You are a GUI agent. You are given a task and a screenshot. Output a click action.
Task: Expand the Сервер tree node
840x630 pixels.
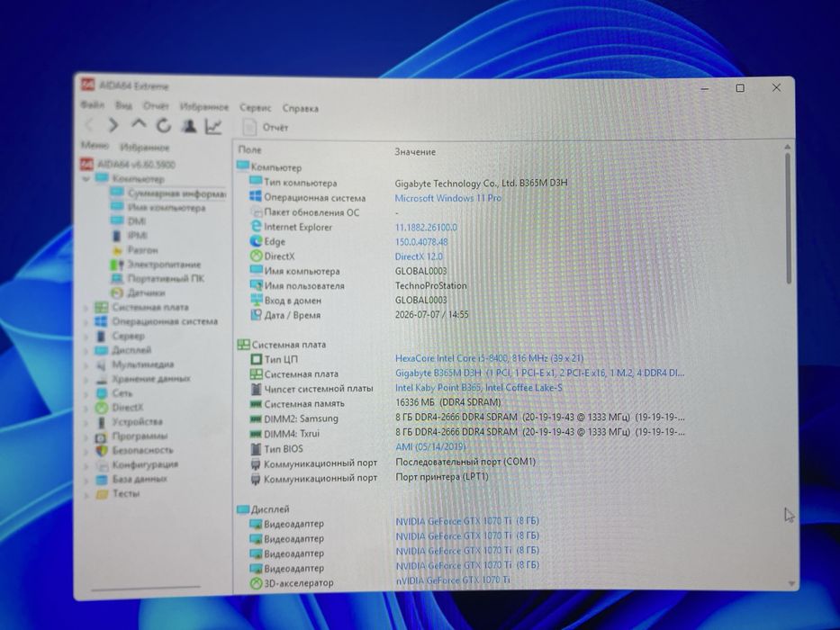coord(86,337)
